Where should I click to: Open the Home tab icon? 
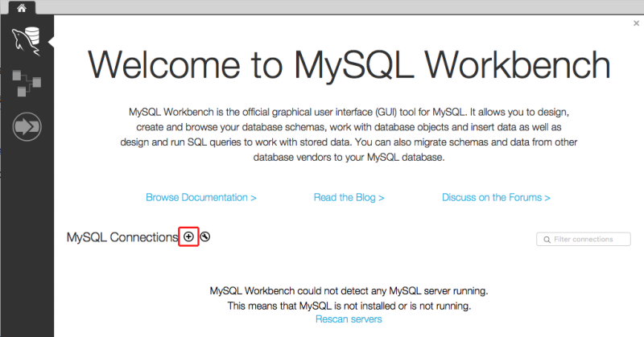(x=22, y=8)
